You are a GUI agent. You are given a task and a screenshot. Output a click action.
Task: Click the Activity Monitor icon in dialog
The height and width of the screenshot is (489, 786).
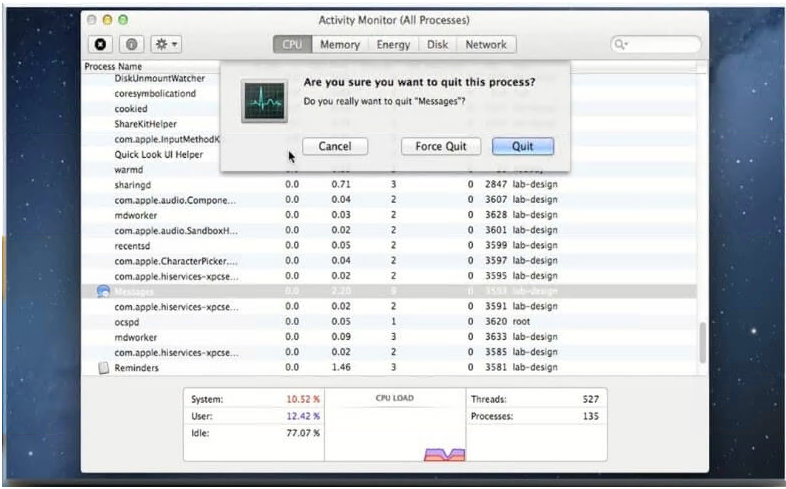[x=265, y=103]
